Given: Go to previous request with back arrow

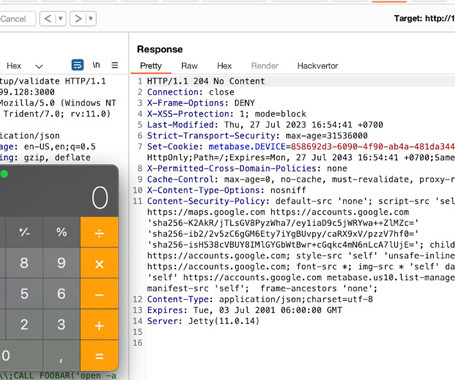Looking at the screenshot, I should 48,19.
